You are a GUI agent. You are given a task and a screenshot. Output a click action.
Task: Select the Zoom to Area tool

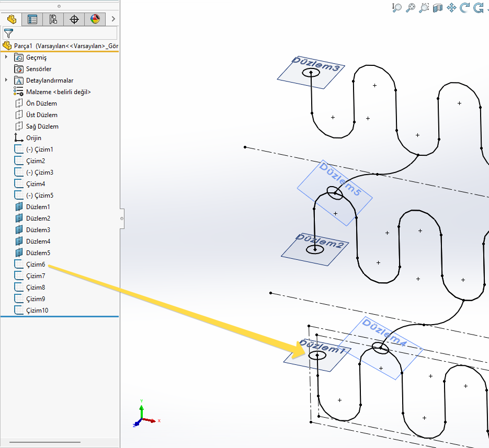(424, 7)
